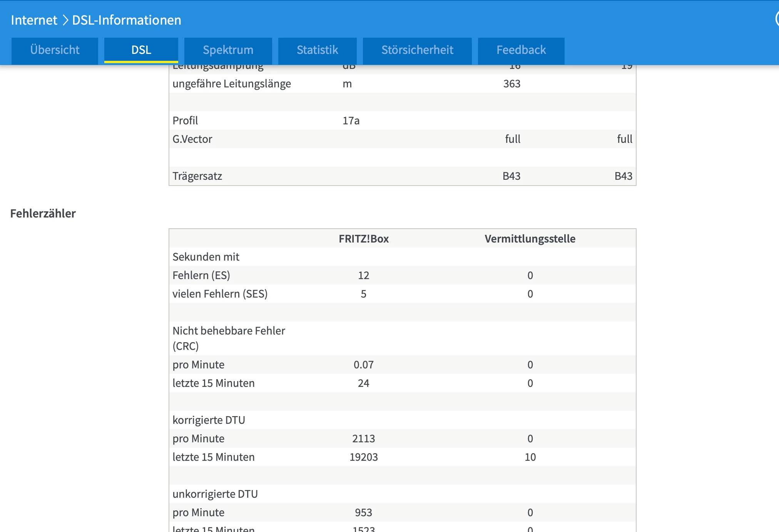The width and height of the screenshot is (779, 532).
Task: Switch to the Spektrum tab
Action: coord(228,50)
